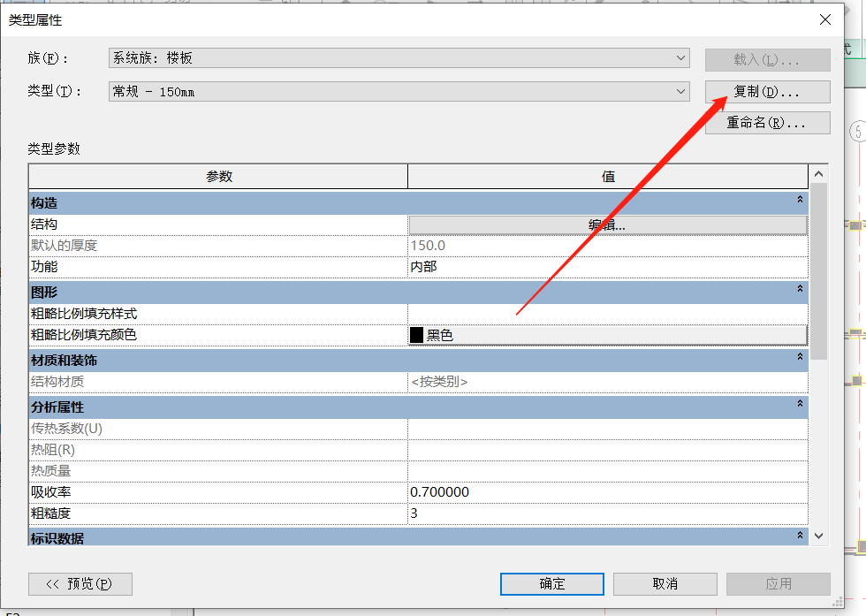Click the 复制 duplicate button
This screenshot has width=866, height=616.
coord(767,92)
